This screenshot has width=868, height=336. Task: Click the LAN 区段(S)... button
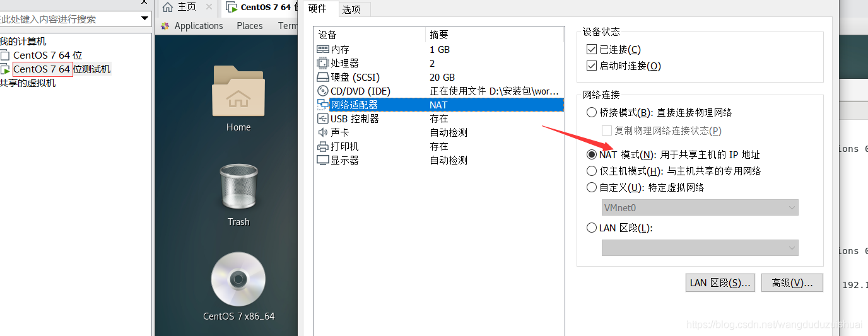[x=720, y=283]
